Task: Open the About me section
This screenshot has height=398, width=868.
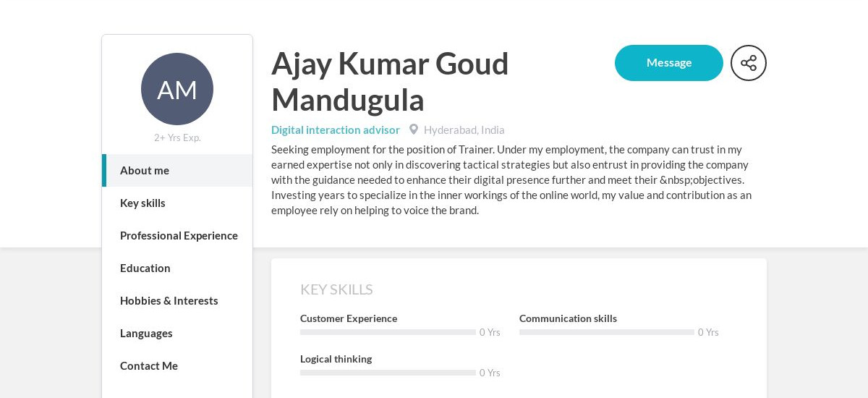Action: click(177, 170)
